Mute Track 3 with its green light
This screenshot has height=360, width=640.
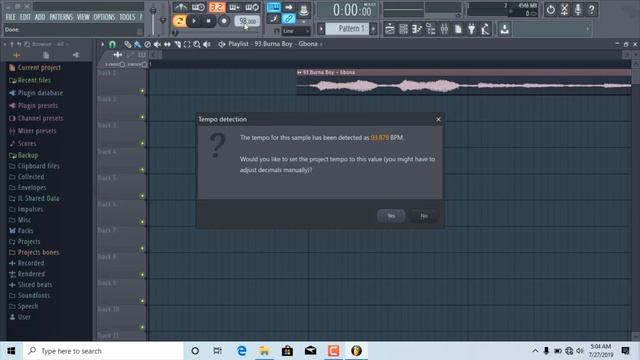click(x=142, y=143)
